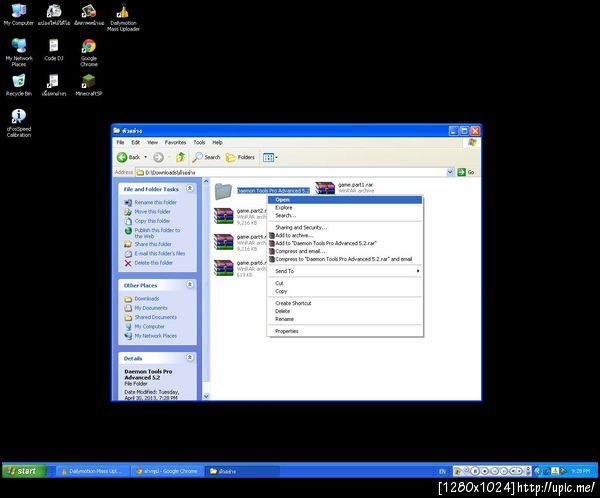Choose Create Shortcut in context menu
600x498 pixels.
(x=345, y=303)
